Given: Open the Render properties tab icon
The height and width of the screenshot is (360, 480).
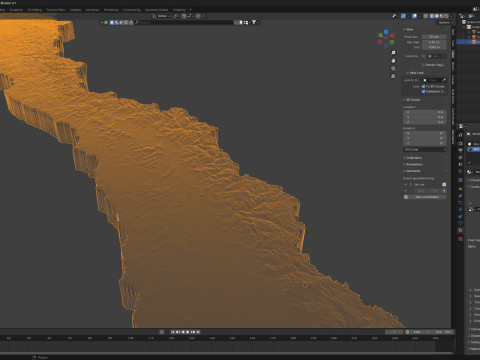Looking at the screenshot, I should [460, 143].
